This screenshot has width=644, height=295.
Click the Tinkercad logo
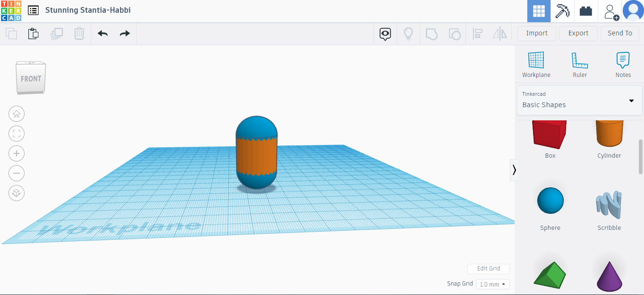click(11, 11)
